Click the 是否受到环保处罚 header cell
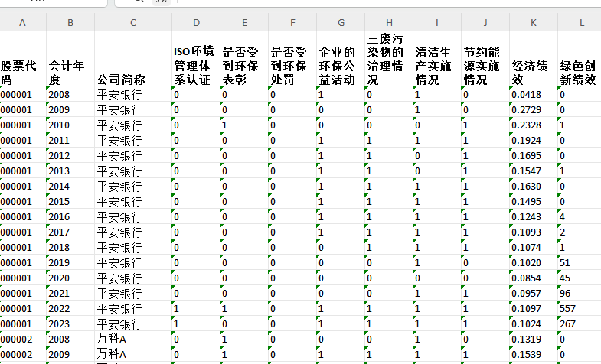 [x=292, y=59]
